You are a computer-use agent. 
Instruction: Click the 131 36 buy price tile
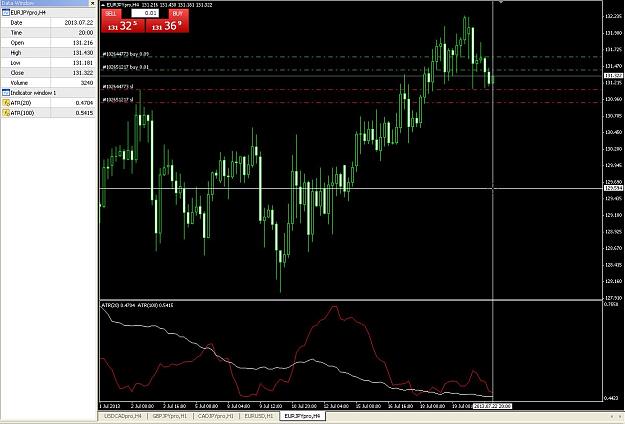click(x=167, y=26)
